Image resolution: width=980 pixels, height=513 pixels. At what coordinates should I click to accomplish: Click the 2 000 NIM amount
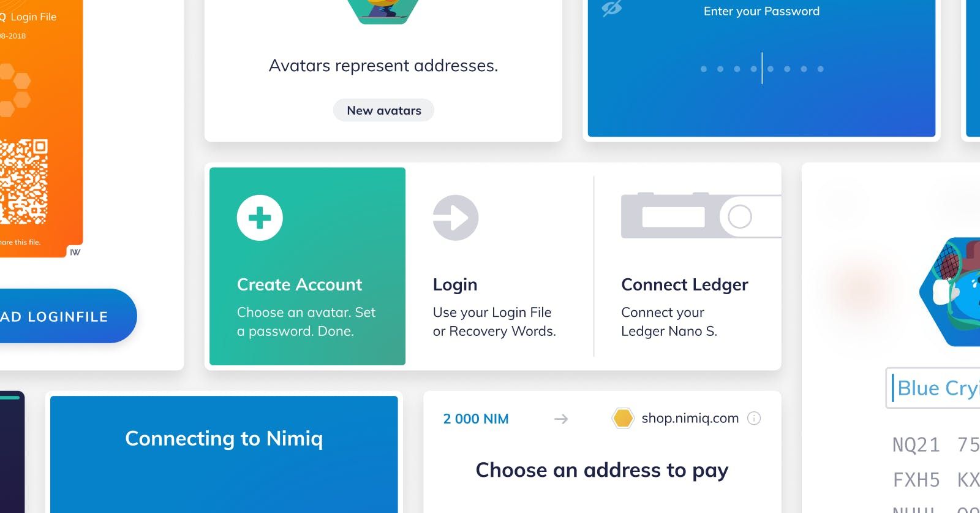[476, 419]
